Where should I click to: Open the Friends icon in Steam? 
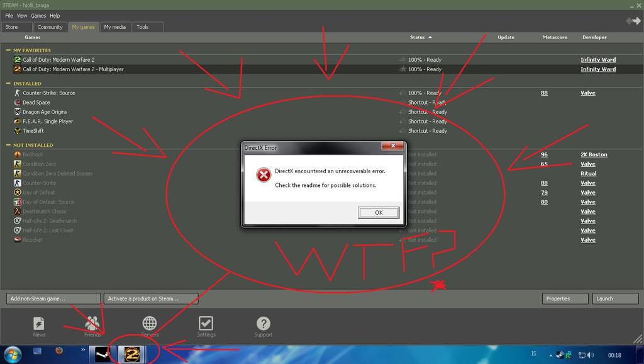click(92, 323)
